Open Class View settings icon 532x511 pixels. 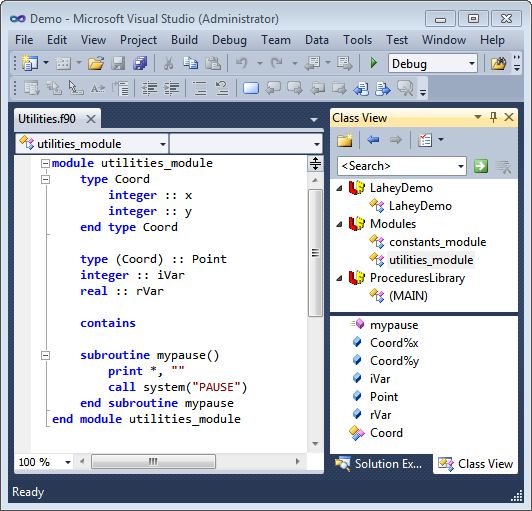point(425,140)
